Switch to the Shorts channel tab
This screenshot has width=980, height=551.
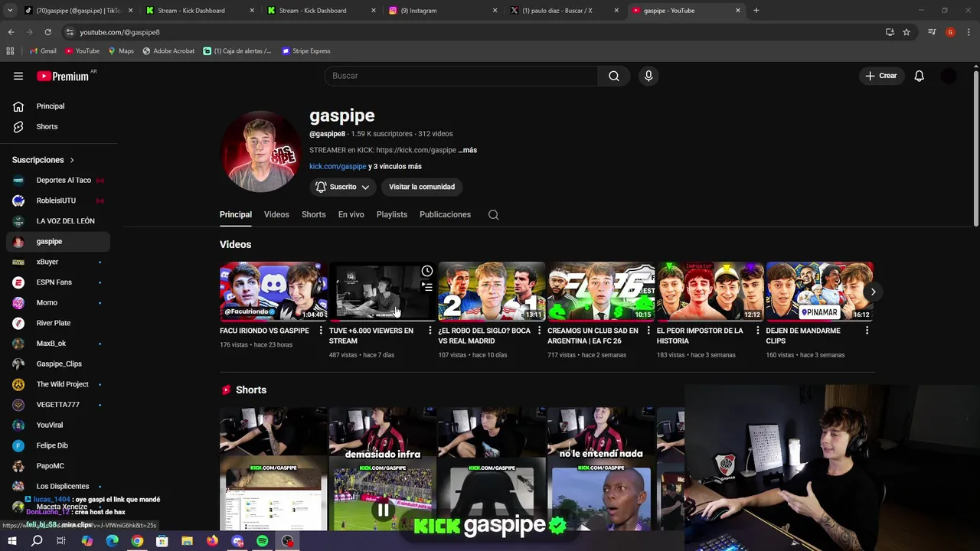[x=313, y=215]
